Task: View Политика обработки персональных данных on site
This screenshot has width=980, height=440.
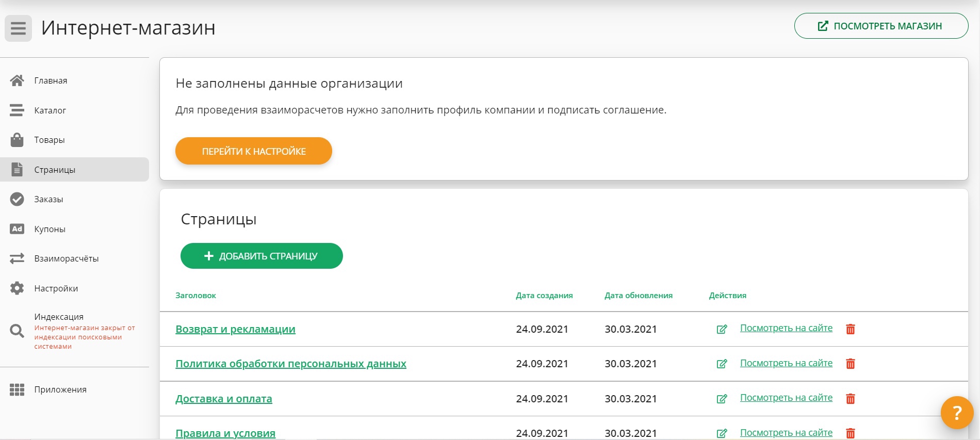Action: (x=786, y=363)
